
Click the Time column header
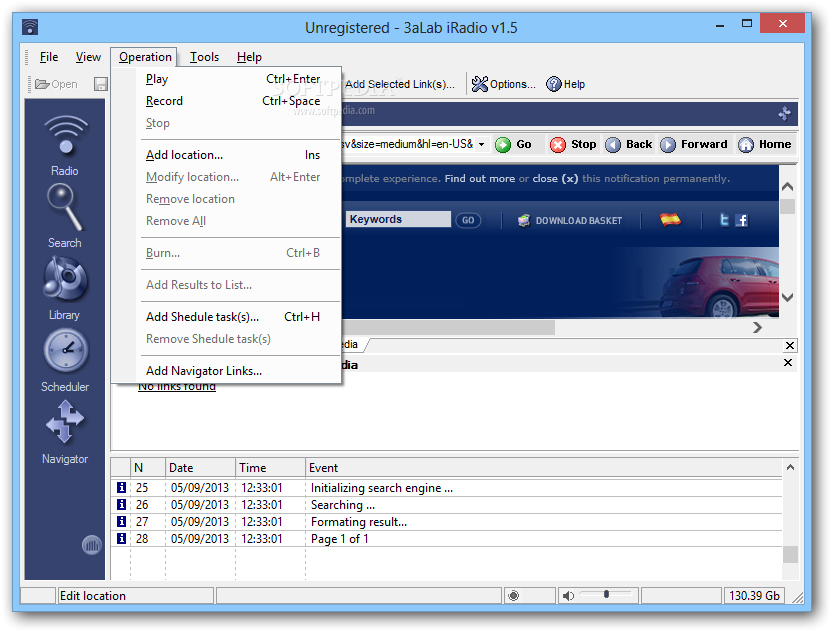270,467
